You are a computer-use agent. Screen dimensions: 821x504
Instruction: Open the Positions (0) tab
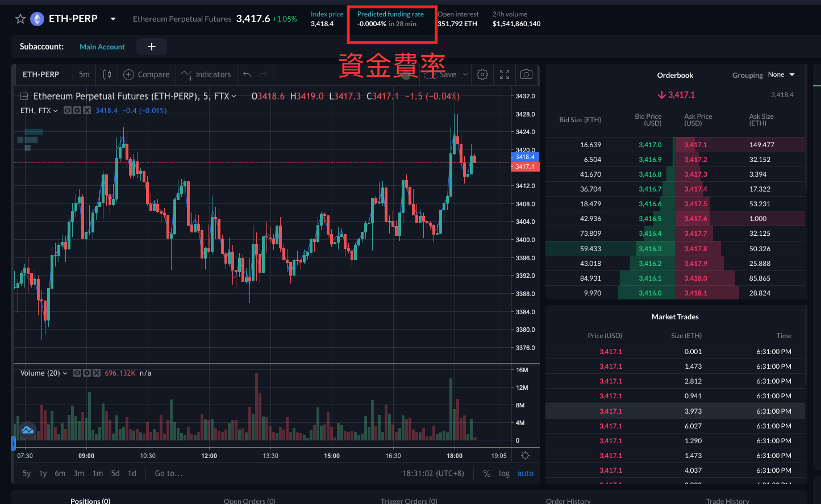pyautogui.click(x=90, y=501)
